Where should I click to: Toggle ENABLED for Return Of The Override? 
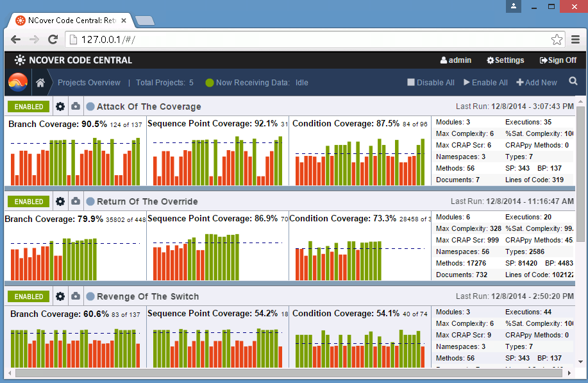(x=28, y=201)
